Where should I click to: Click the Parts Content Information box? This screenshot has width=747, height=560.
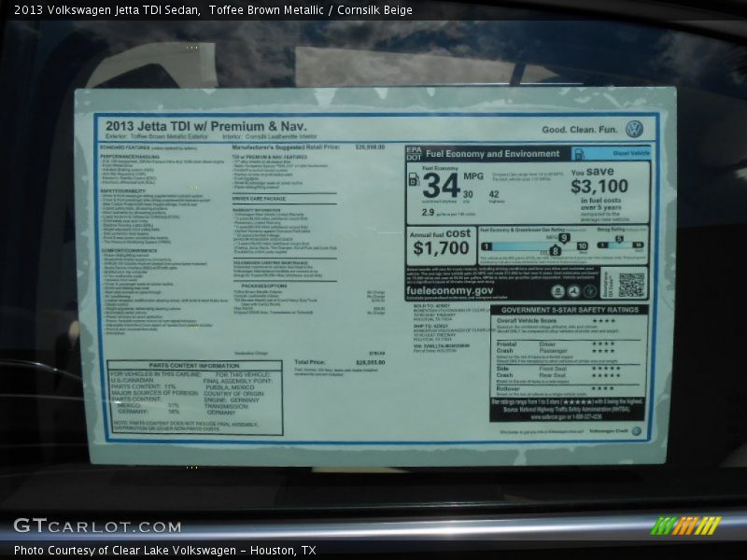(x=194, y=398)
